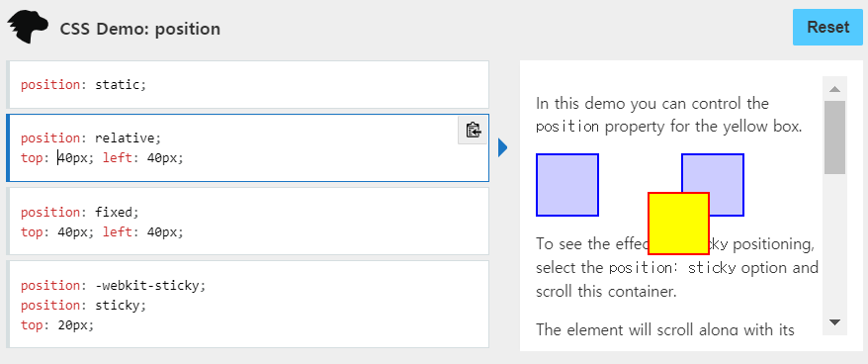868x364 pixels.
Task: Click the intro paragraph in preview pane
Action: [668, 116]
